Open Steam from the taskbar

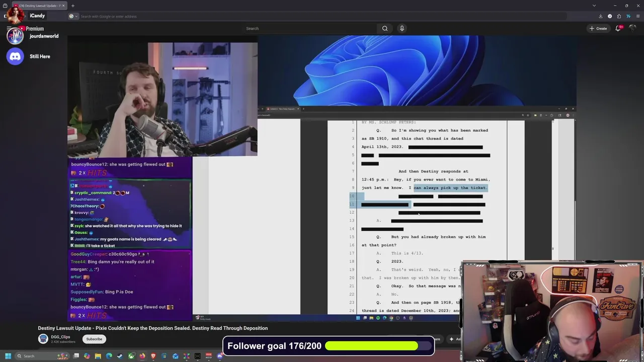pyautogui.click(x=120, y=356)
